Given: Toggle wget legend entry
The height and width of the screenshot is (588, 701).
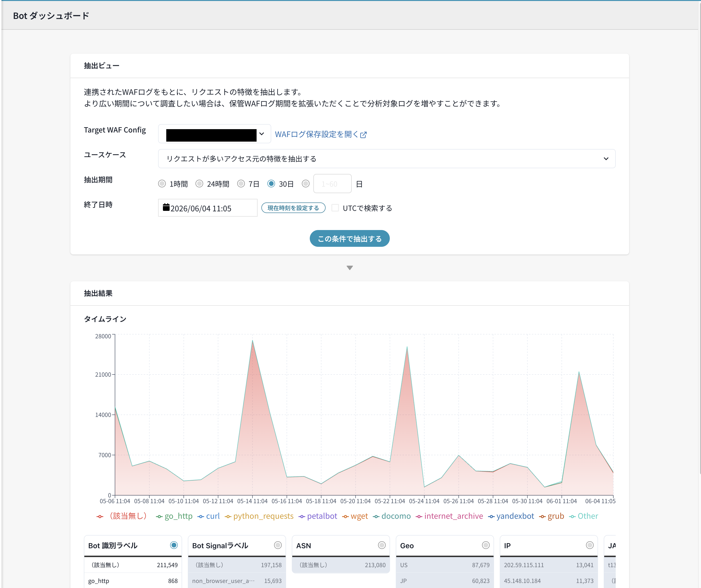Looking at the screenshot, I should pyautogui.click(x=355, y=516).
